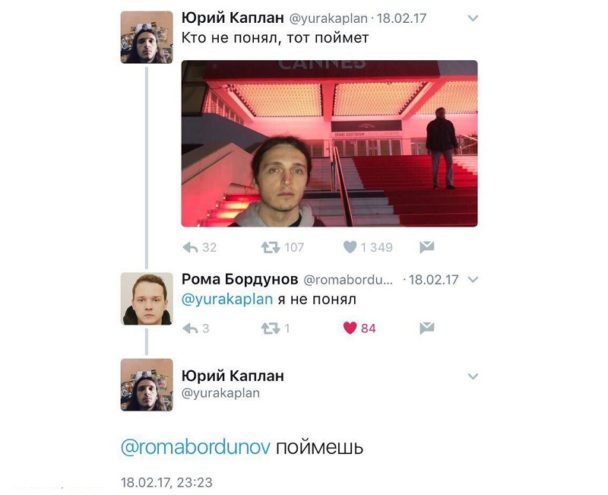Retweet the Cannes photo tweet
The image size is (608, 495).
[270, 247]
